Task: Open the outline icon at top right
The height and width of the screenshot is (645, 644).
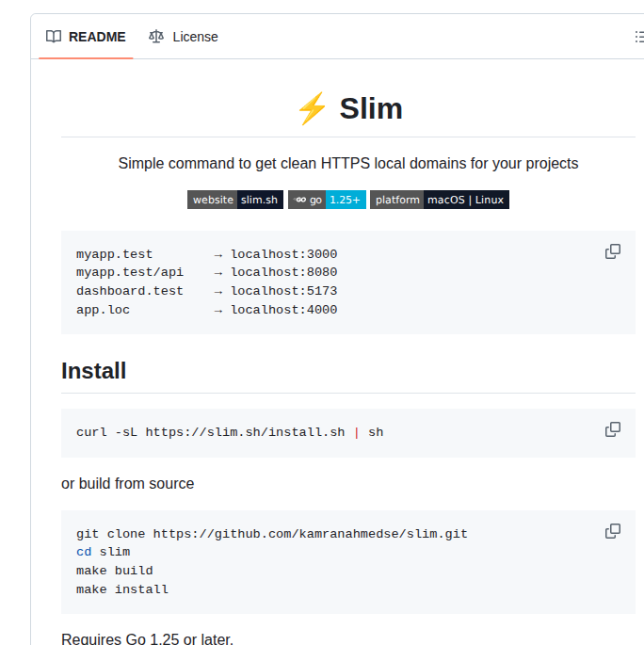Action: click(x=638, y=37)
